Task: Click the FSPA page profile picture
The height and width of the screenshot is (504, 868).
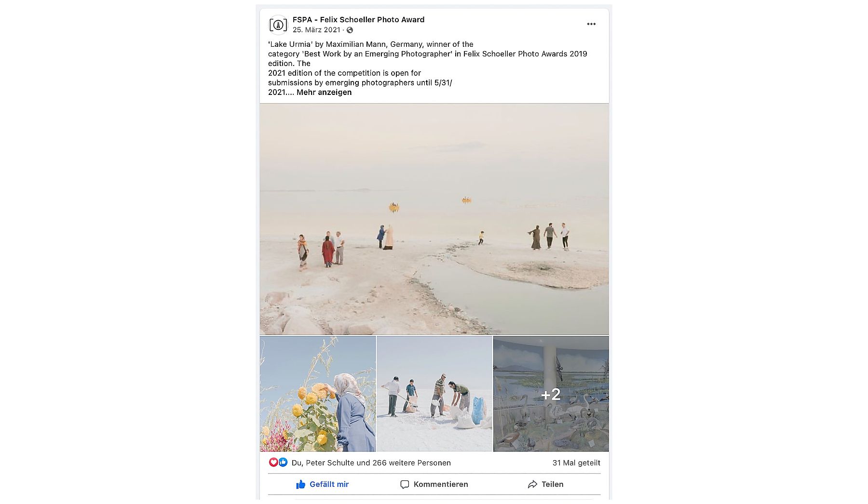Action: 278,24
